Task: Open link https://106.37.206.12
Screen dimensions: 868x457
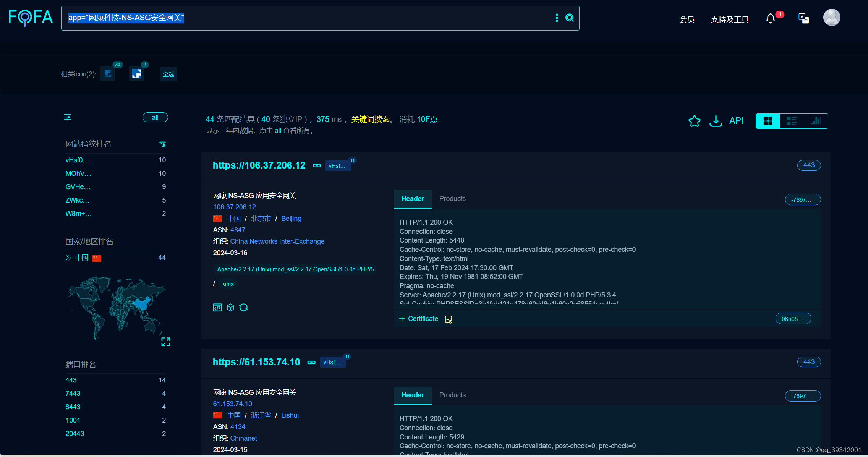Action: (x=259, y=165)
